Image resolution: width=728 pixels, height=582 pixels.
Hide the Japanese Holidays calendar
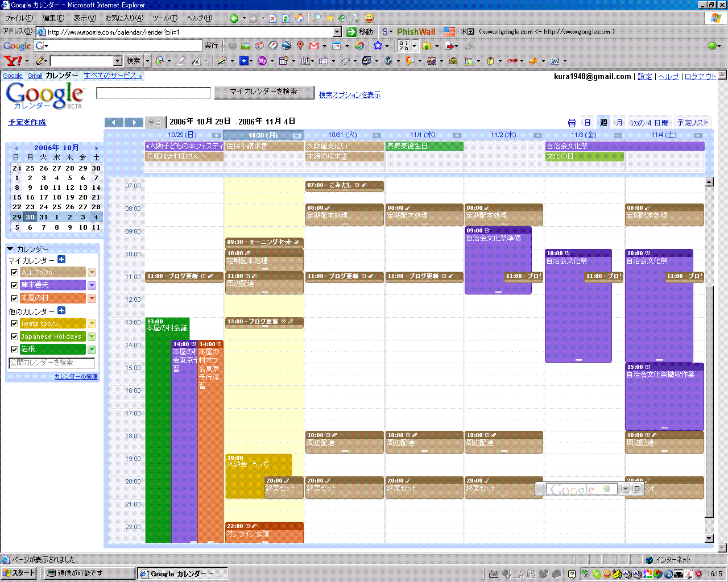coord(14,336)
